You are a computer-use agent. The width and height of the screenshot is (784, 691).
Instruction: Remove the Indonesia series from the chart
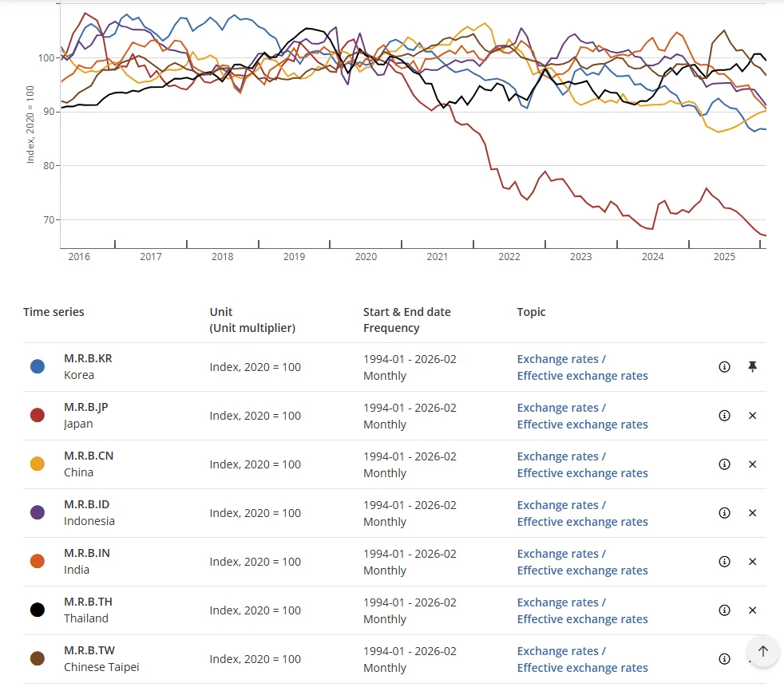click(x=752, y=512)
